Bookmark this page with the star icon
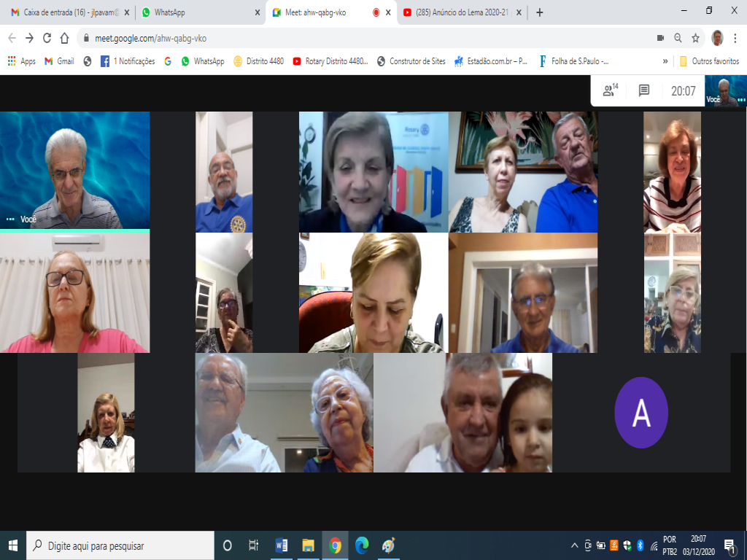This screenshot has width=747, height=560. tap(695, 38)
